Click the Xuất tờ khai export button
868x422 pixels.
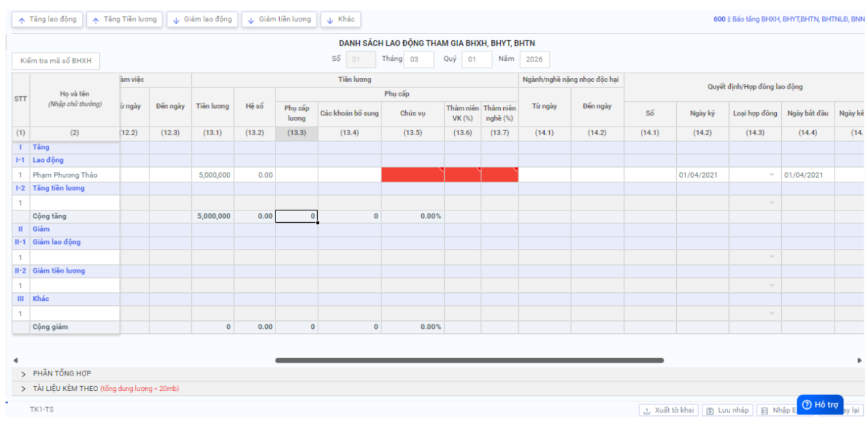pos(668,410)
